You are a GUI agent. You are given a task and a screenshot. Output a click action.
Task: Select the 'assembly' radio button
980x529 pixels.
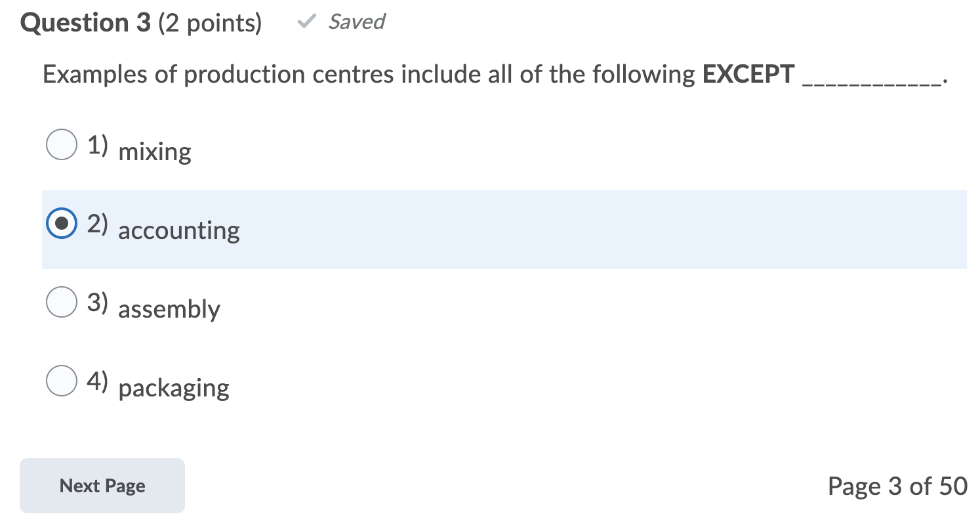tap(61, 302)
